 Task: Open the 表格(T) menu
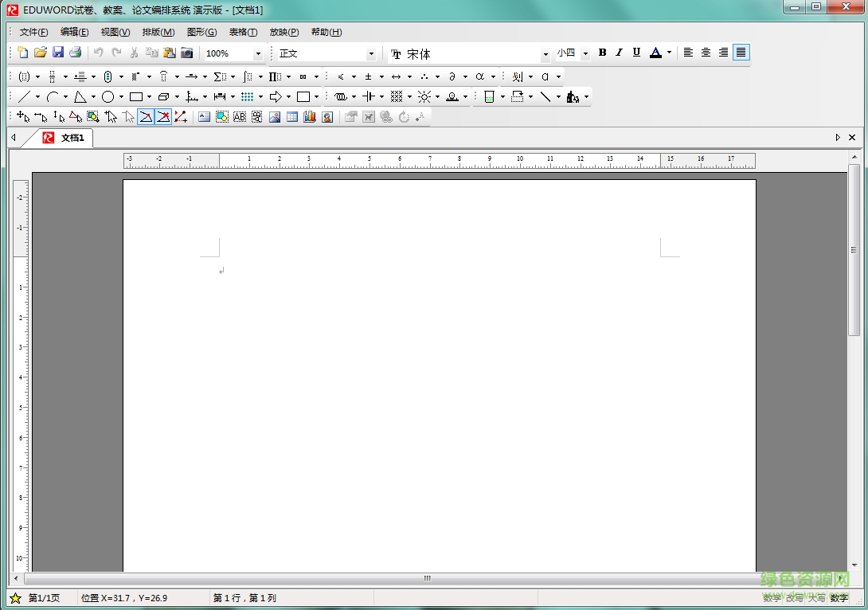coord(243,32)
